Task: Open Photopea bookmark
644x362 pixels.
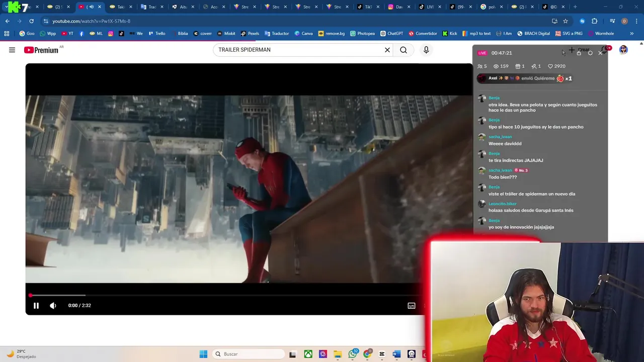Action: [x=362, y=34]
